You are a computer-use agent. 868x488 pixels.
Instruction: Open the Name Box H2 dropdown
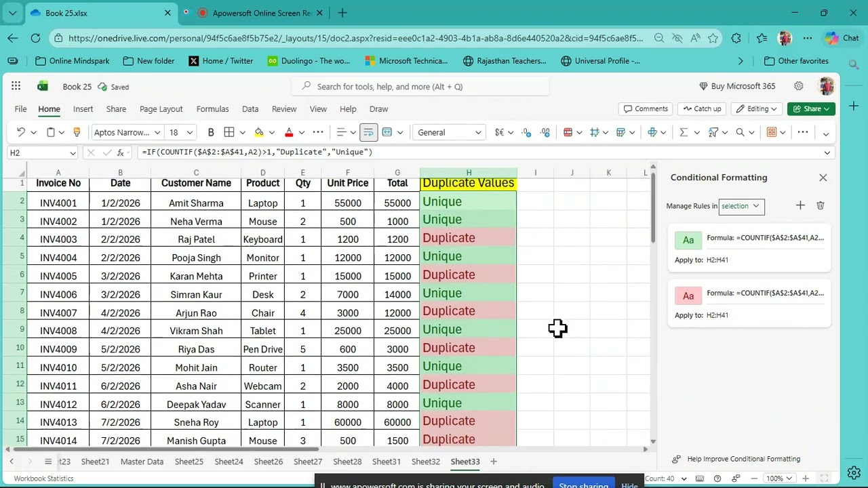click(x=73, y=152)
